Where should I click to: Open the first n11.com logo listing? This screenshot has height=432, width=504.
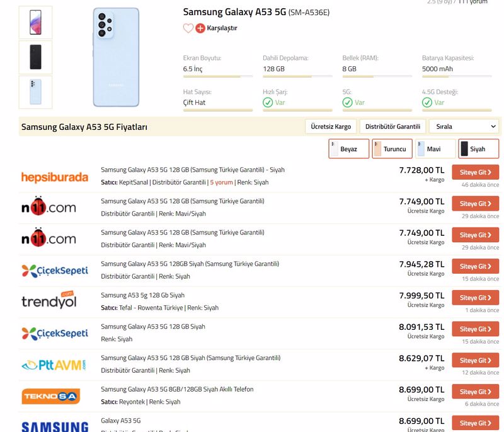tap(49, 206)
